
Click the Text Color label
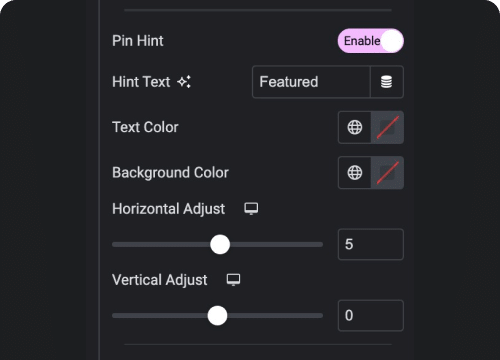(x=145, y=127)
